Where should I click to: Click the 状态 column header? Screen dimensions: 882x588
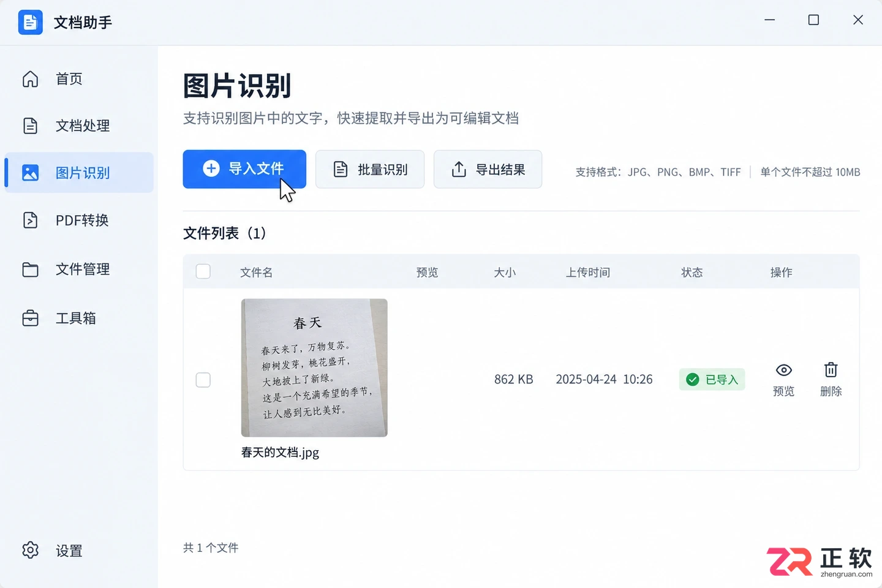pos(692,272)
